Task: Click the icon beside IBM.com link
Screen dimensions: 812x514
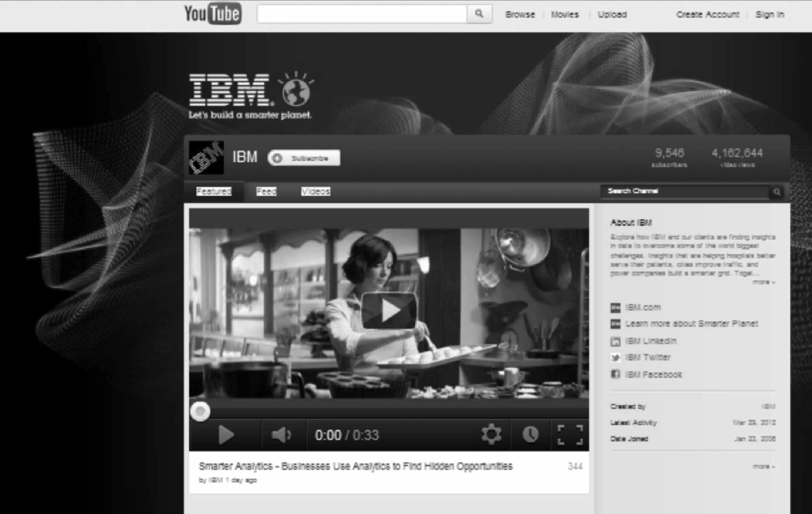Action: click(615, 307)
